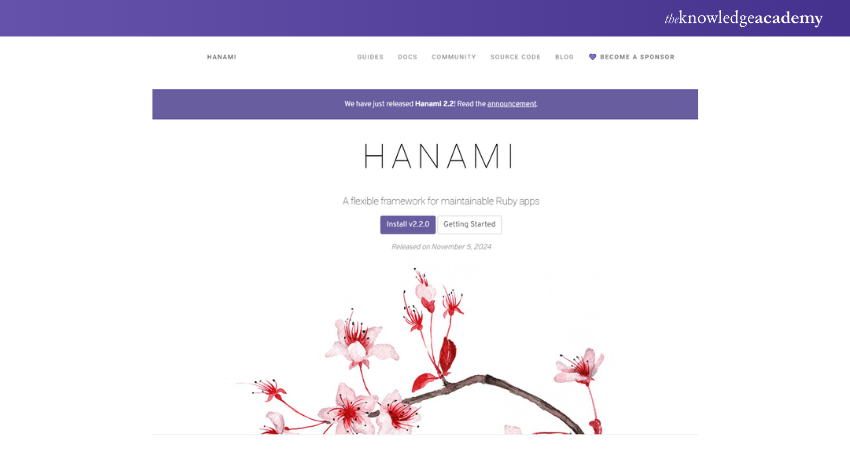Image resolution: width=850 pixels, height=450 pixels.
Task: Click the flexible framework tagline
Action: [x=441, y=201]
